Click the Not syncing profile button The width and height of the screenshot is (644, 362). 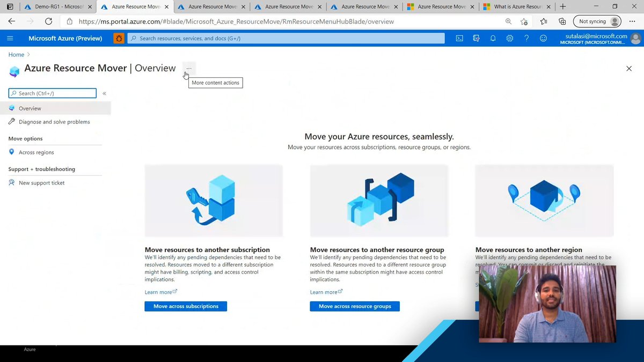tap(597, 21)
